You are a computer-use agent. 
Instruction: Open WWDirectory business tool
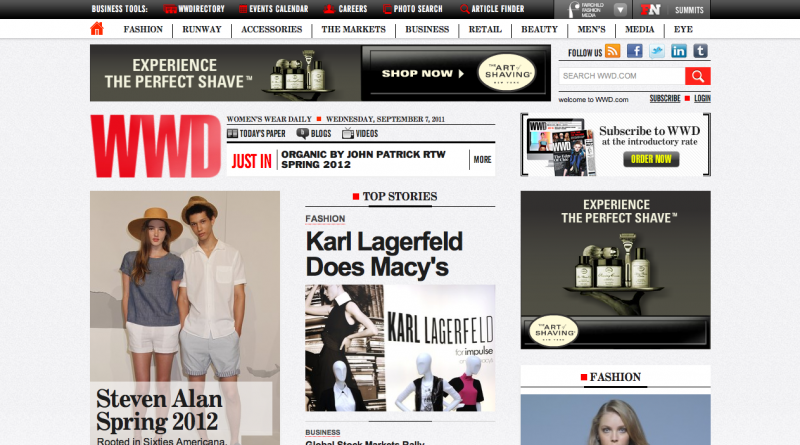click(194, 9)
